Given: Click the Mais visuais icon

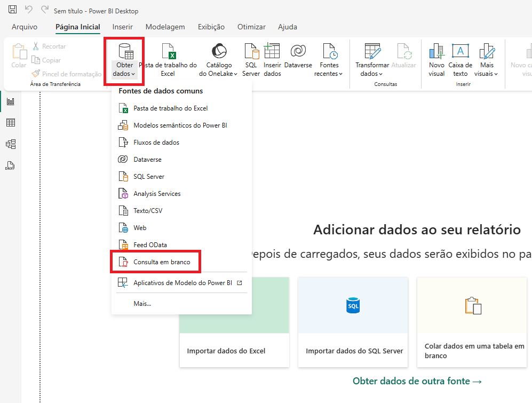Looking at the screenshot, I should coord(487,51).
